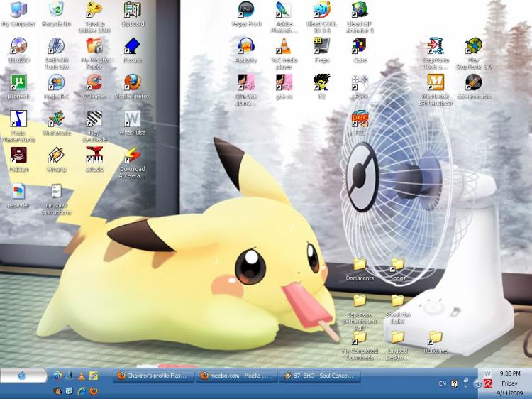Switch to the 87. SHO Winamp taskbar item
Image resolution: width=532 pixels, height=399 pixels.
point(320,376)
